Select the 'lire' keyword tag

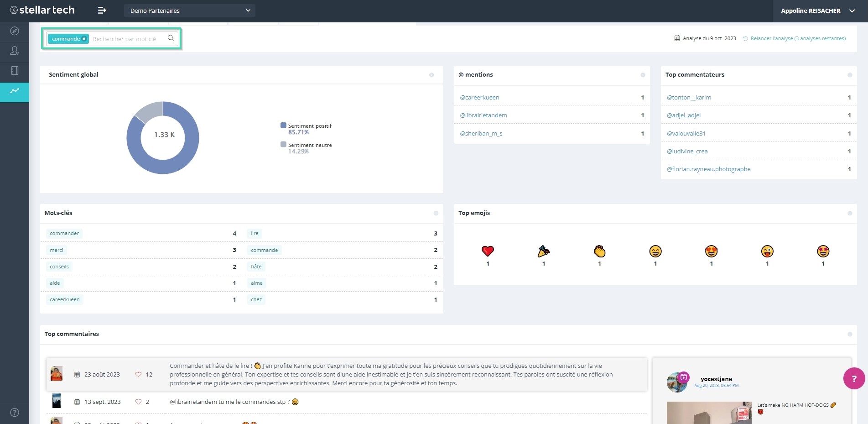[x=255, y=233]
